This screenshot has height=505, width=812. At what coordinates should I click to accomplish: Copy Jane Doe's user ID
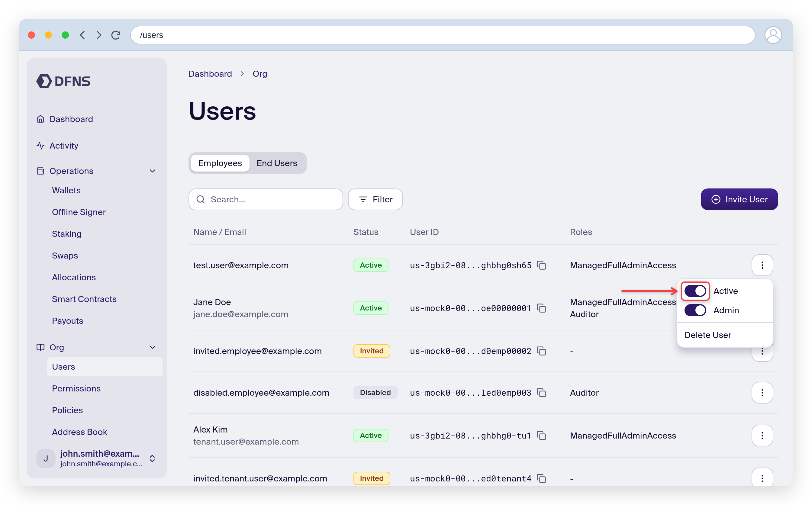[541, 308]
